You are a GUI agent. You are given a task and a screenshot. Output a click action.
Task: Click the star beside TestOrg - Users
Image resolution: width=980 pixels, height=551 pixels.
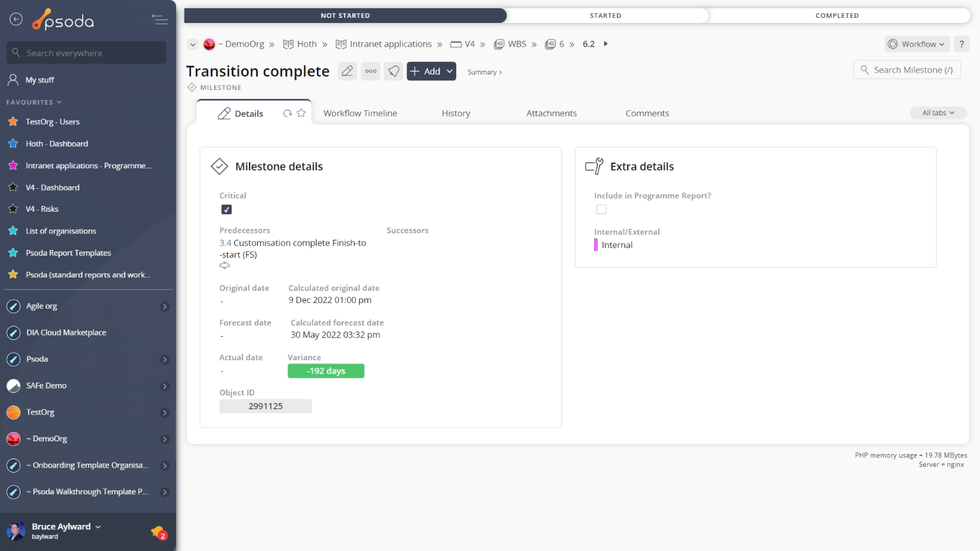coord(13,121)
